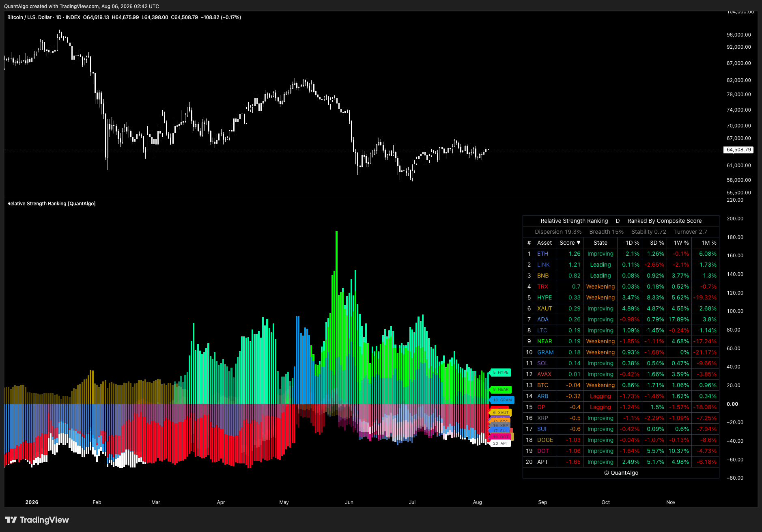Screen dimensions: 762x532
Task: Click the 'Sep' label on time axis
Action: pos(542,502)
